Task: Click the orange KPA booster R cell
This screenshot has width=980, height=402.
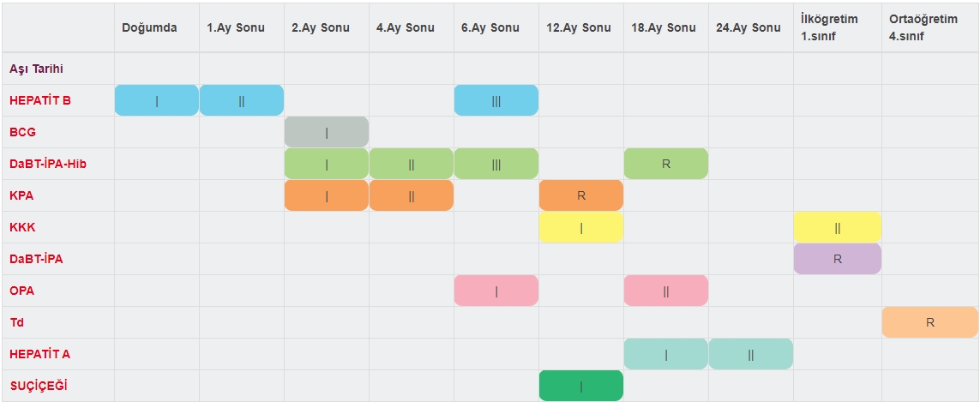Action: [x=581, y=195]
